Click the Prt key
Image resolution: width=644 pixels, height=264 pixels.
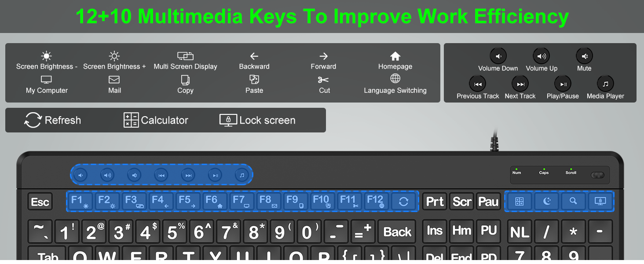pyautogui.click(x=435, y=202)
